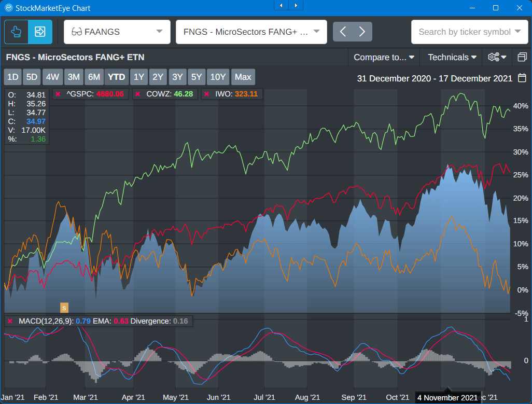Select the 3M time range
532x404 pixels.
(x=74, y=77)
